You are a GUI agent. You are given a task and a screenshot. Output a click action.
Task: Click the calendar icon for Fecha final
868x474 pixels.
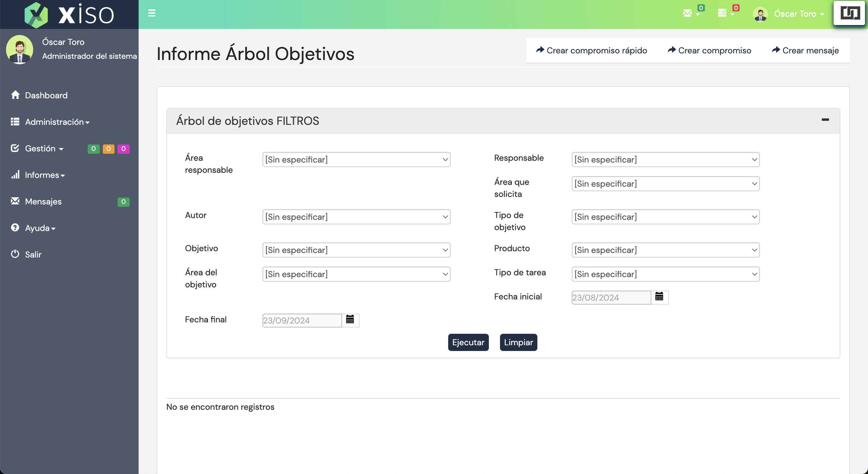pyautogui.click(x=350, y=320)
